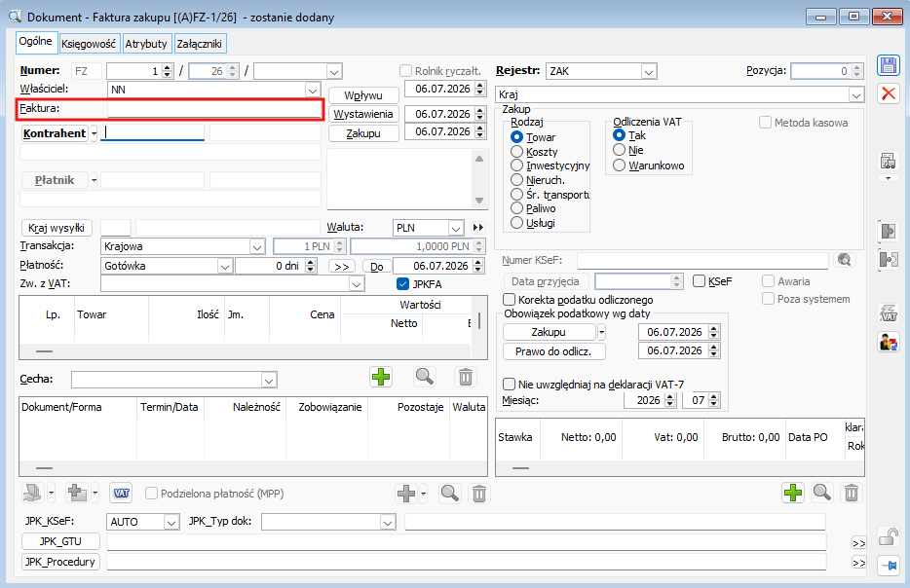Click the lower door arrow icon in the right sidebar
910x588 pixels.
pos(888,259)
